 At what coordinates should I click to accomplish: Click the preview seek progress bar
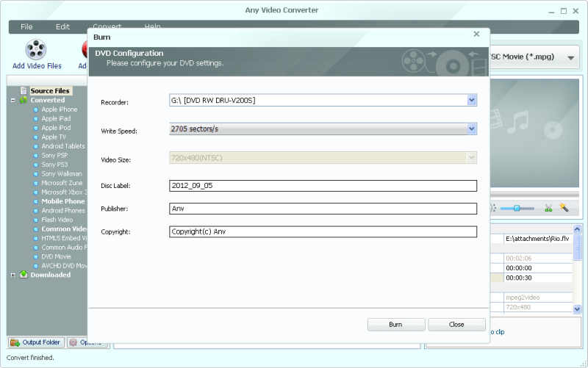click(534, 195)
